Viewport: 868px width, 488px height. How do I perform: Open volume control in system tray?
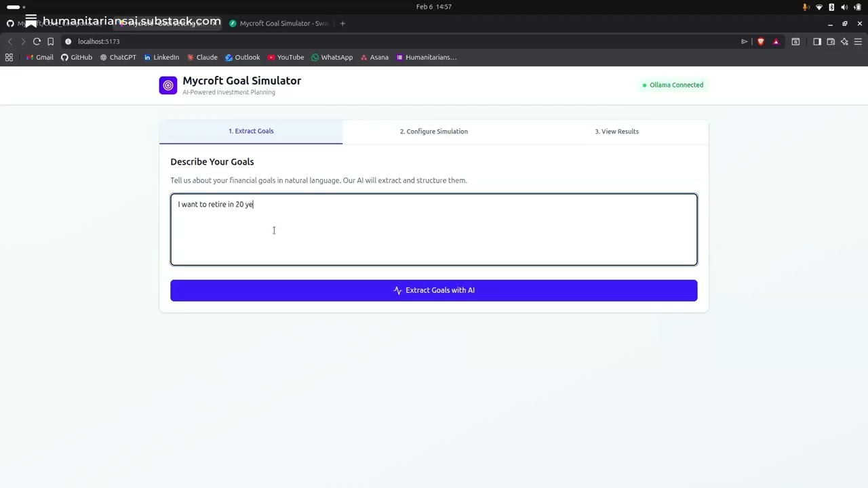[844, 7]
